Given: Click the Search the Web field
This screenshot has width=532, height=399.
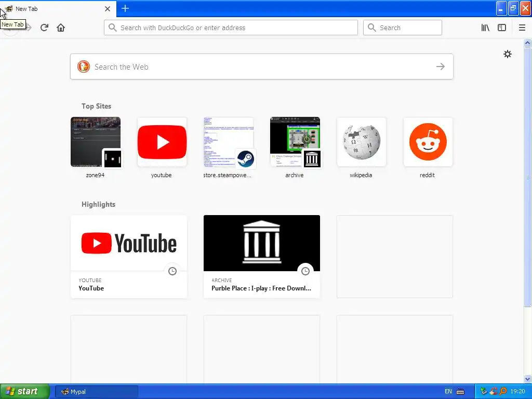Looking at the screenshot, I should (x=262, y=66).
